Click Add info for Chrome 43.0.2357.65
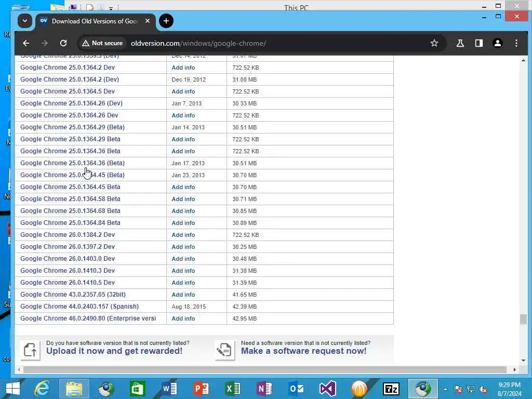 click(183, 295)
